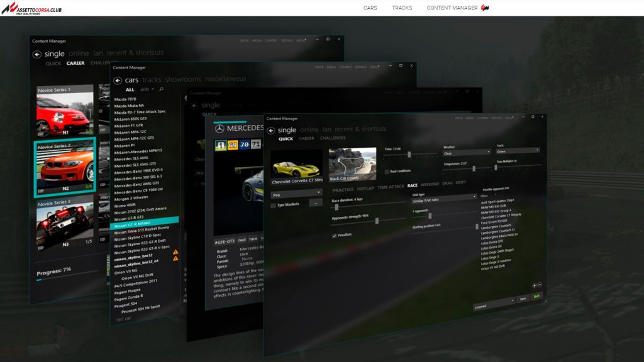Select skin number 70 icon

[x=245, y=145]
